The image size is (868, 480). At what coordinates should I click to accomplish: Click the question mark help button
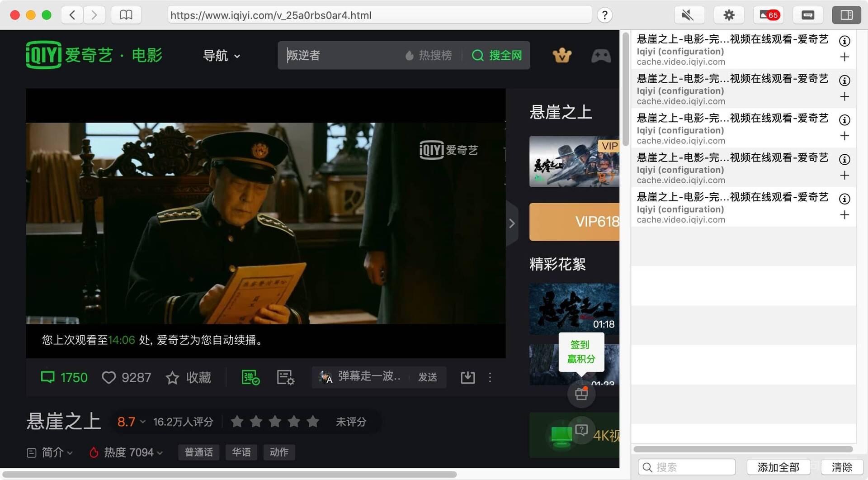(604, 15)
